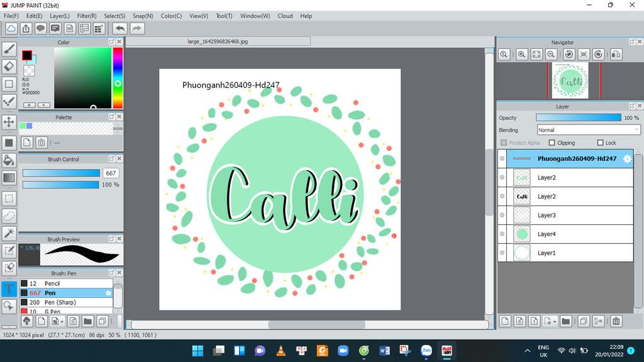Select the Bucket fill tool
The image size is (644, 362).
point(9,160)
